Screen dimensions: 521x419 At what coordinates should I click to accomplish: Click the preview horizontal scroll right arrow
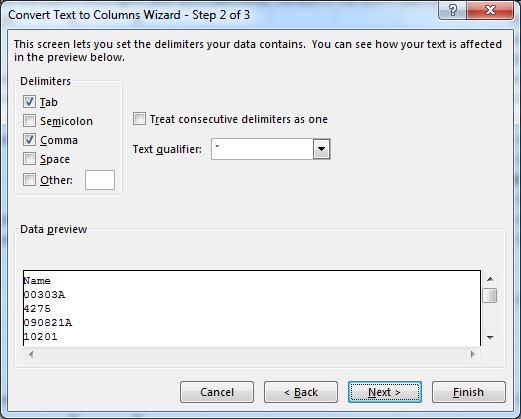point(473,354)
